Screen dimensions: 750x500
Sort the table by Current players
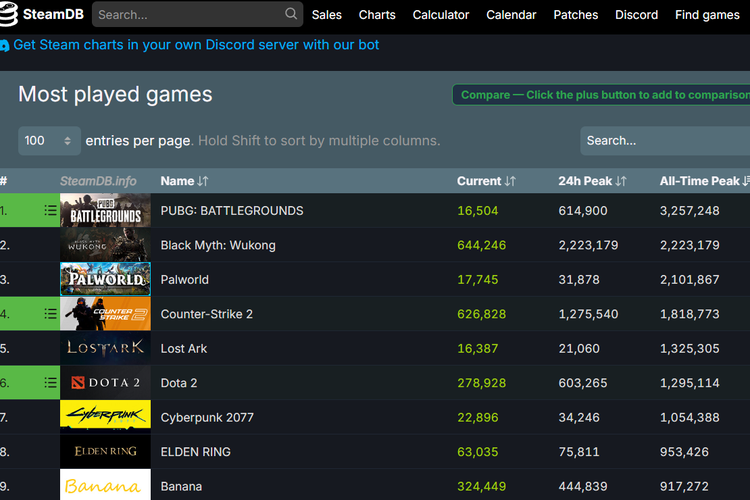[x=485, y=181]
